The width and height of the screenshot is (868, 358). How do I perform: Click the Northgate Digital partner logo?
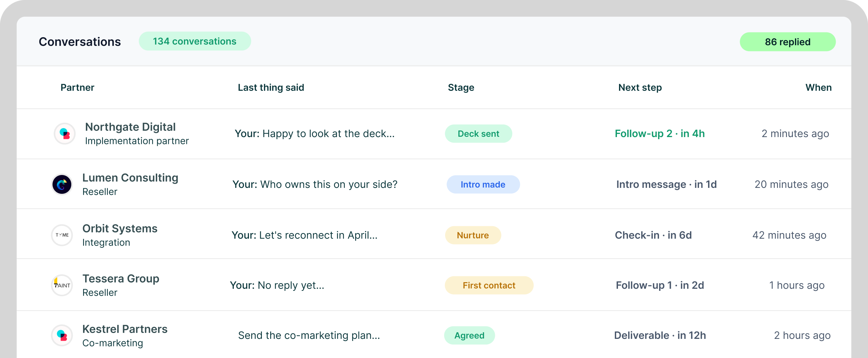65,134
